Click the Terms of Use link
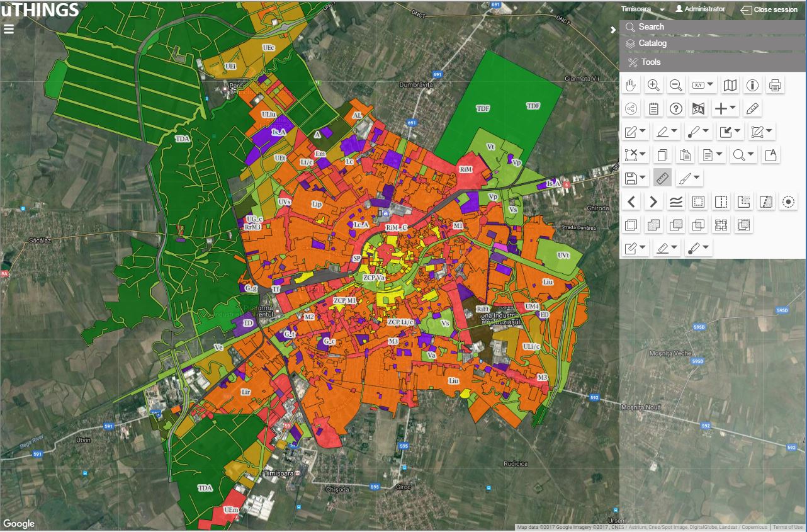The height and width of the screenshot is (532, 807). click(787, 527)
